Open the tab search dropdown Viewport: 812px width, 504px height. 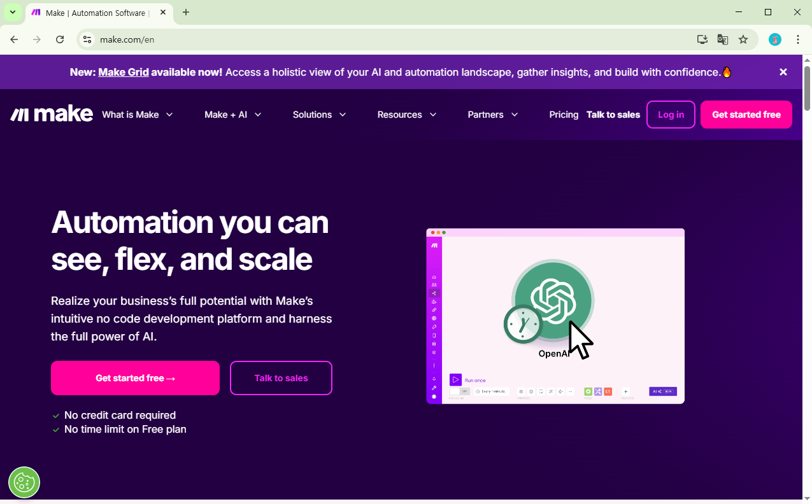click(12, 12)
